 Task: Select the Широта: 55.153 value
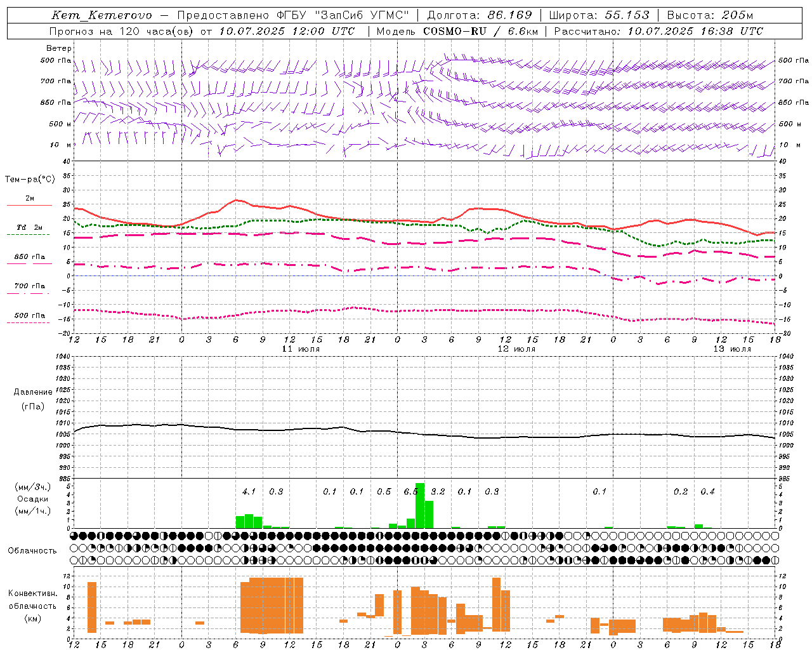(599, 15)
